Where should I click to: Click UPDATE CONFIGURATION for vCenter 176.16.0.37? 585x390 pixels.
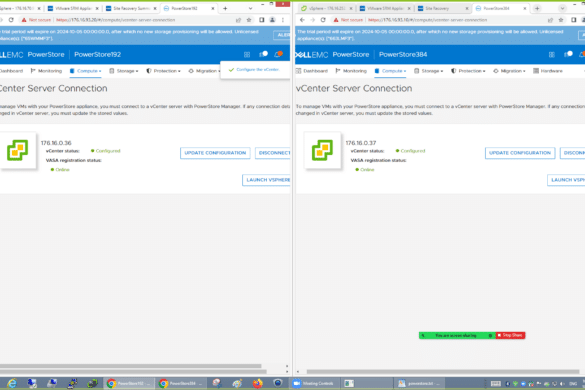(520, 153)
